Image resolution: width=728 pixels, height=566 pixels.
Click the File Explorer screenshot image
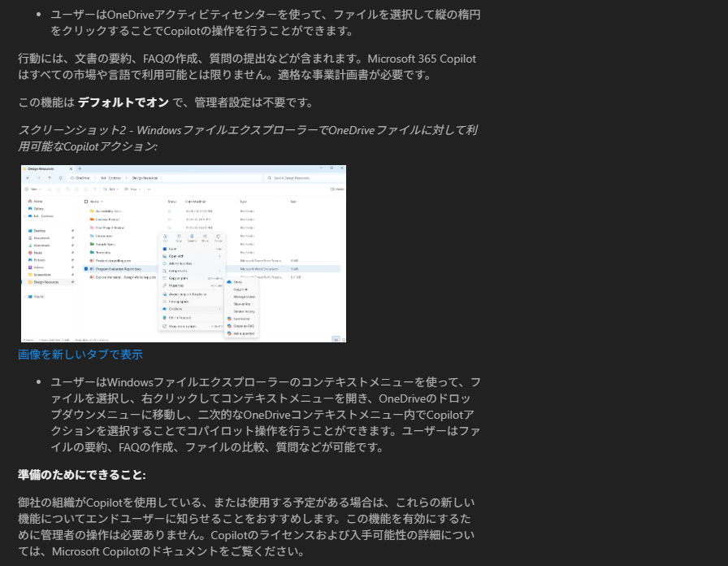coord(184,254)
